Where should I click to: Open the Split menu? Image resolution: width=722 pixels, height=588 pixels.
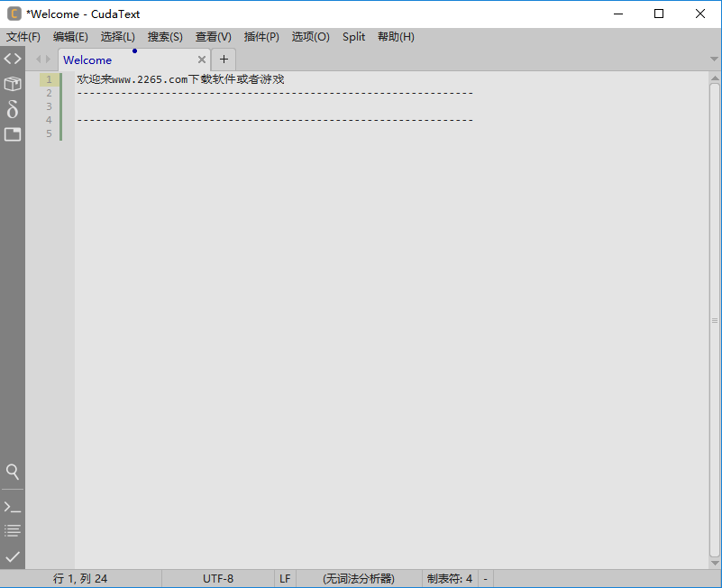point(353,36)
